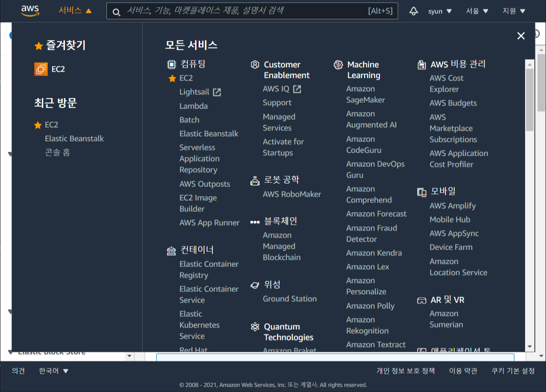Viewport: 546px width, 392px height.
Task: Click the orange EC2 icon in favorites
Action: (x=41, y=69)
